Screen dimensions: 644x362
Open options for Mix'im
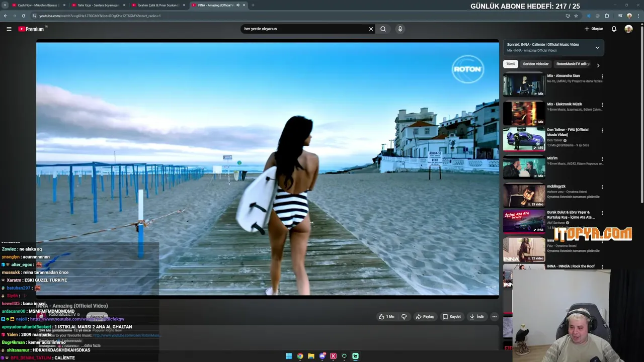[602, 159]
